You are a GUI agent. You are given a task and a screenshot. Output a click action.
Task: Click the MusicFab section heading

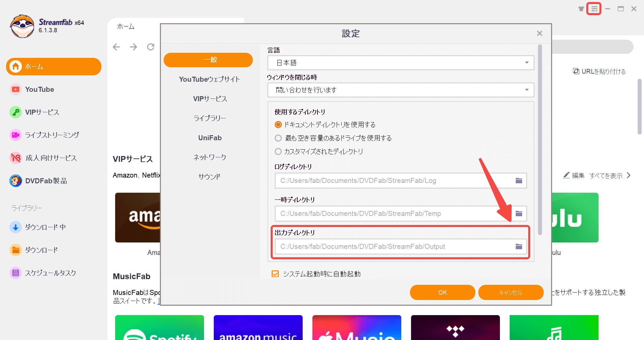[x=132, y=276]
